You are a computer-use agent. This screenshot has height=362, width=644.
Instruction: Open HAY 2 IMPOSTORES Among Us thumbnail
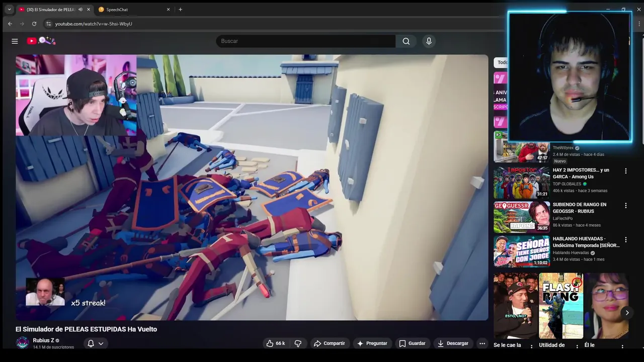pyautogui.click(x=521, y=183)
